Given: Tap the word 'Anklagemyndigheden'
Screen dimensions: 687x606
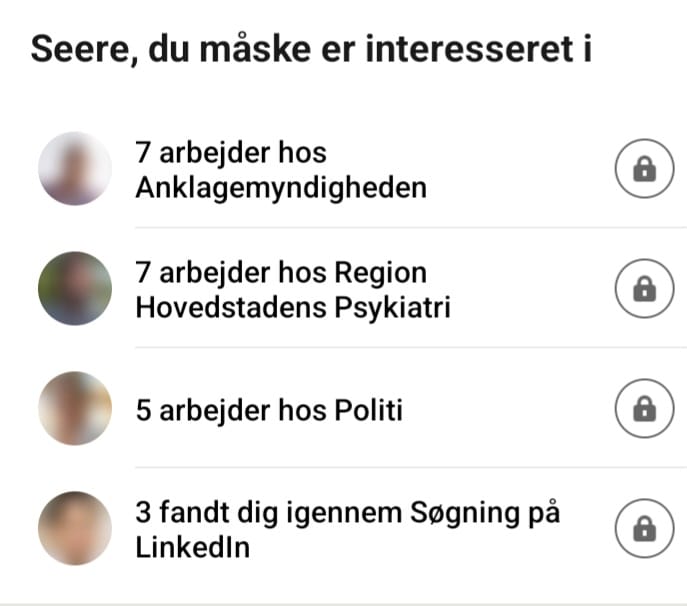Looking at the screenshot, I should pos(281,188).
